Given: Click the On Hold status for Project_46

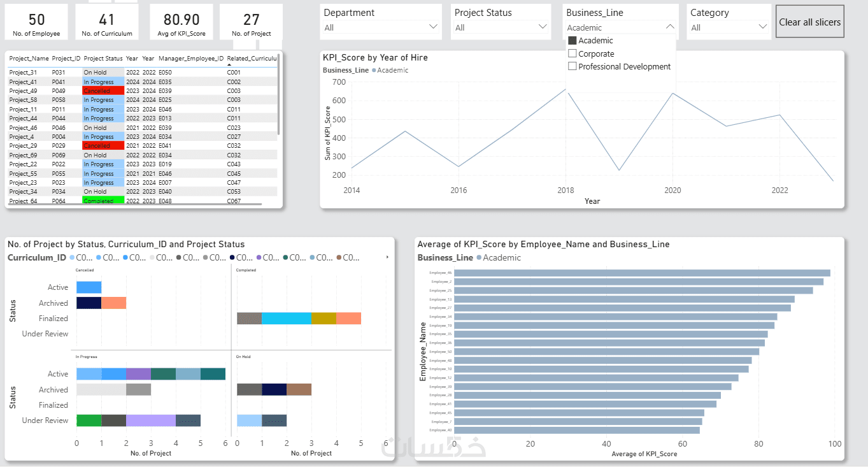Looking at the screenshot, I should click(103, 127).
